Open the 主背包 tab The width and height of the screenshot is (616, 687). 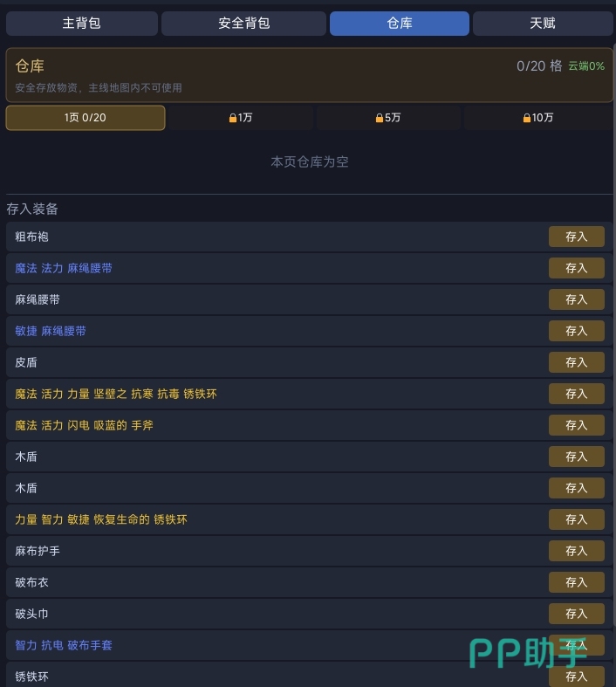81,24
